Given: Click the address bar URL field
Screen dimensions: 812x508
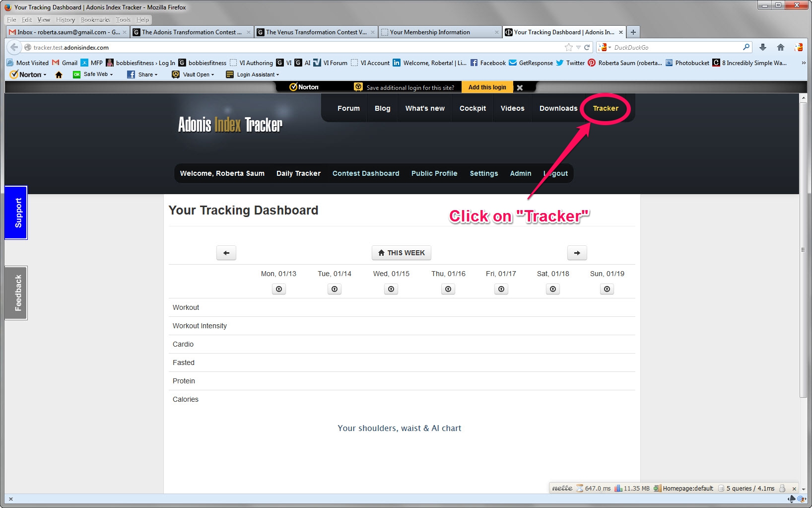Looking at the screenshot, I should tap(298, 47).
